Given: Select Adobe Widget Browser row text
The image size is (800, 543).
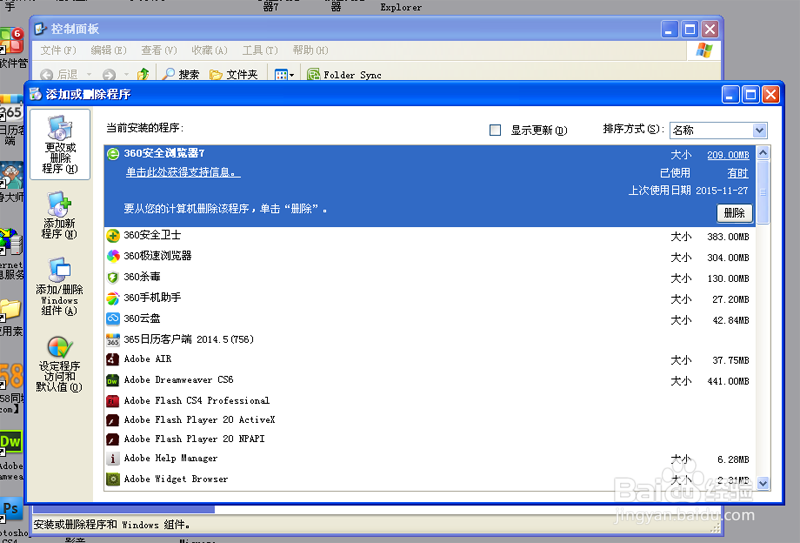Looking at the screenshot, I should (x=176, y=479).
